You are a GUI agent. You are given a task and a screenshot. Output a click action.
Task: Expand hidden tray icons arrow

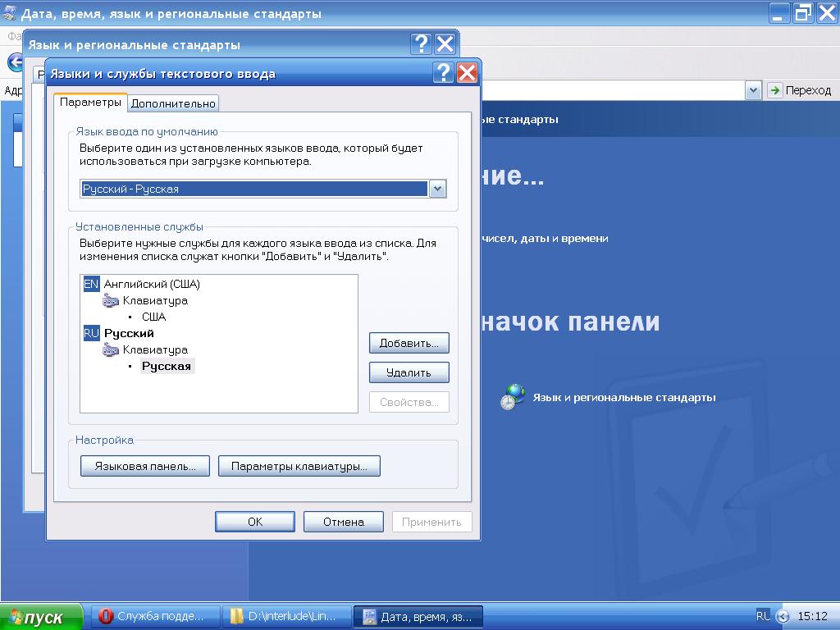783,617
